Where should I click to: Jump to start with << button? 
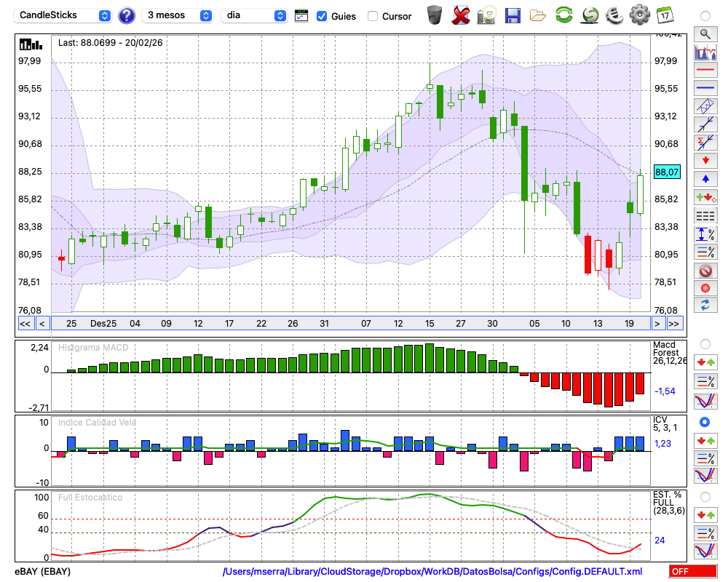pos(25,324)
